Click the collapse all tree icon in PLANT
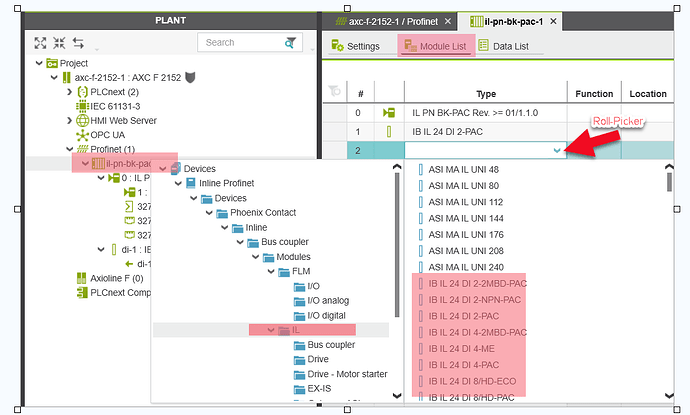The image size is (690, 415). pos(60,43)
